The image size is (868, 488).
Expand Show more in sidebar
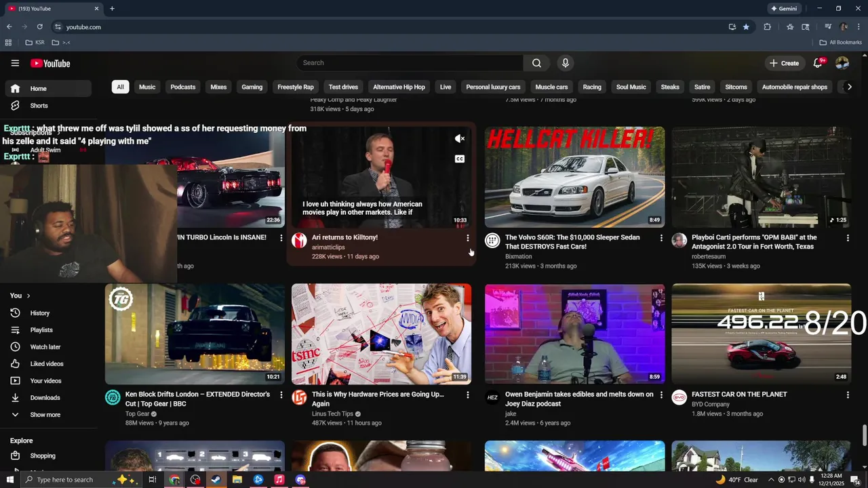tap(48, 415)
